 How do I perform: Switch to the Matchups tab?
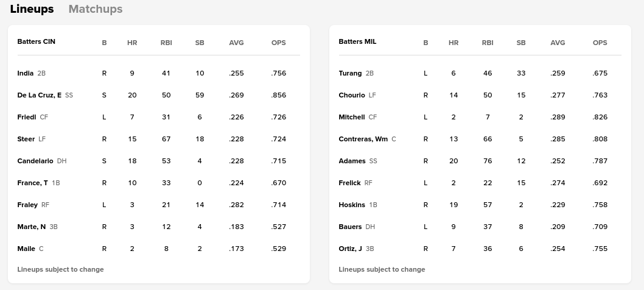(x=96, y=9)
